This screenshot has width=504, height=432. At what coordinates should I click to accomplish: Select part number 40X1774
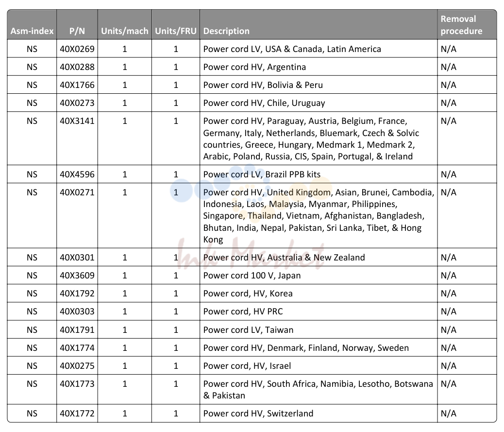click(x=77, y=348)
